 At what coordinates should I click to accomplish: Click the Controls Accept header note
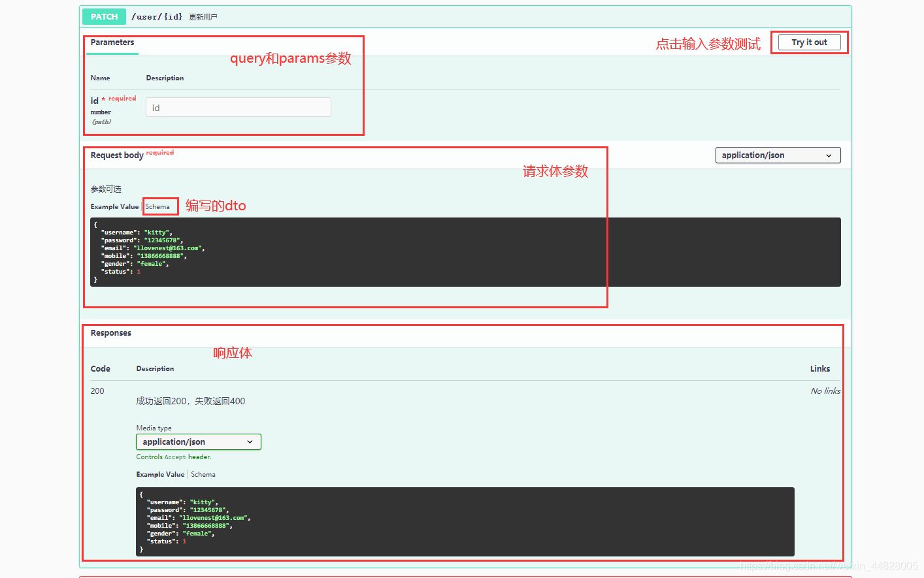tap(174, 457)
